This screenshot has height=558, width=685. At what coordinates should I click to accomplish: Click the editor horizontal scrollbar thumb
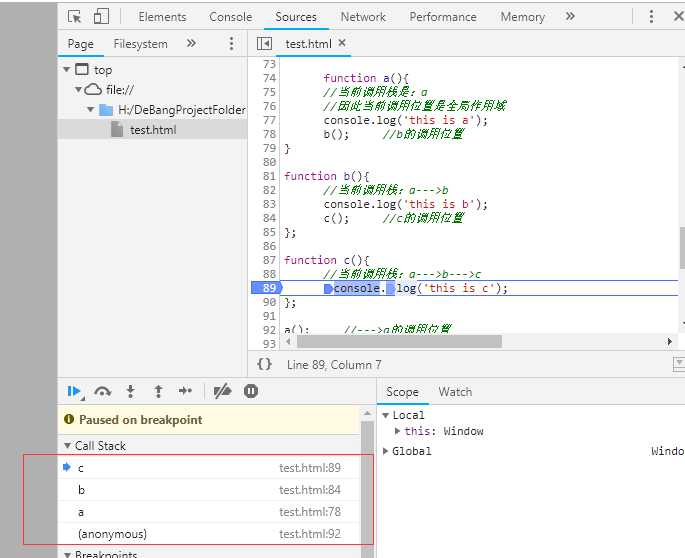pos(399,341)
